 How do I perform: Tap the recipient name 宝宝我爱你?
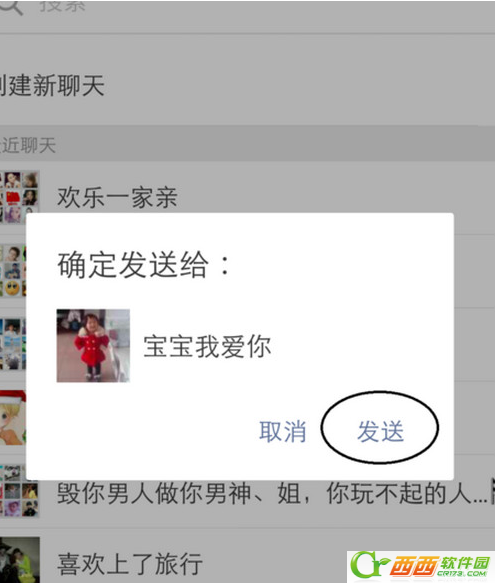(208, 347)
